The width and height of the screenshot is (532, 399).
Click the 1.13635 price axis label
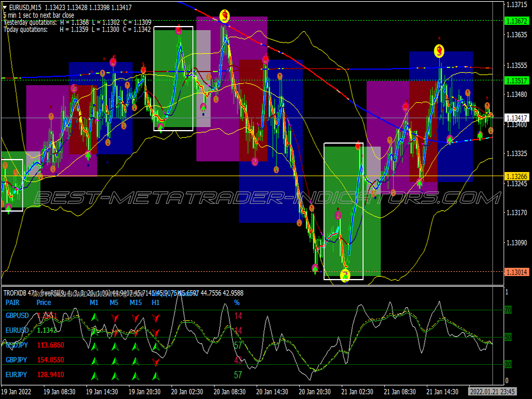coord(517,35)
